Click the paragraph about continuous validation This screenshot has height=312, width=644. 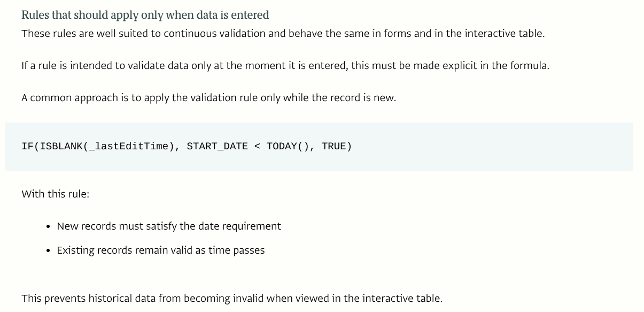point(283,33)
